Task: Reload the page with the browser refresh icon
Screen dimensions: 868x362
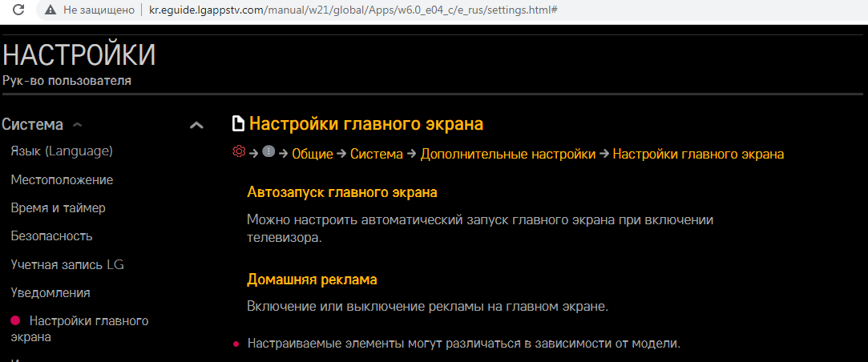Action: (x=18, y=10)
